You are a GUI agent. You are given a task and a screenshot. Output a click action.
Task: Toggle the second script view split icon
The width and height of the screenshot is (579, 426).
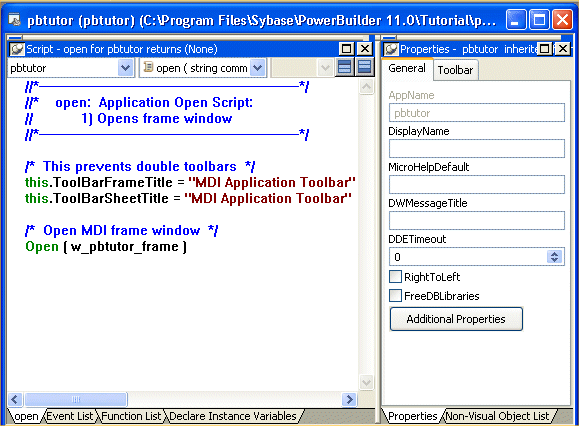(364, 67)
